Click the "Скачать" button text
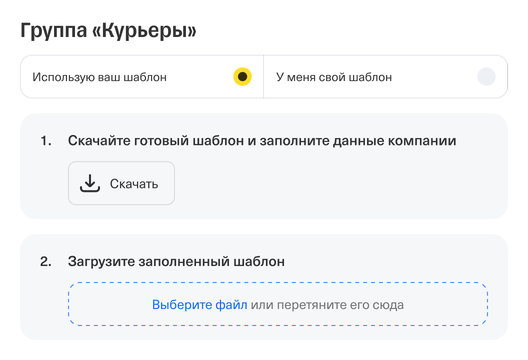The width and height of the screenshot is (528, 360). coord(134,184)
